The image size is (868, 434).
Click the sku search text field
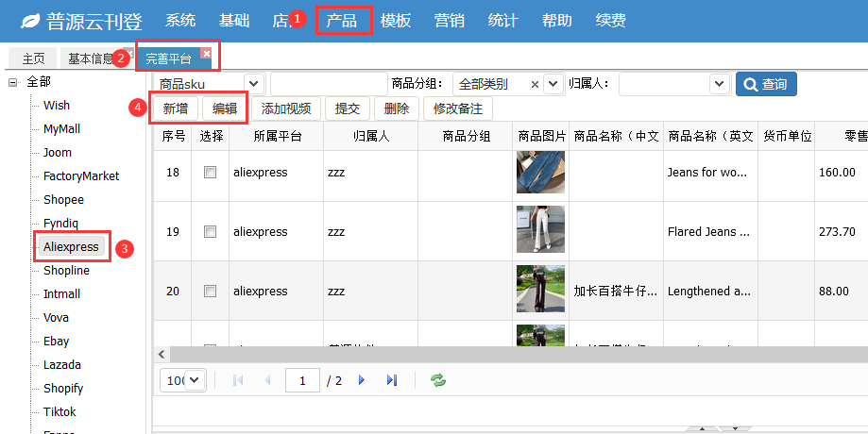point(329,84)
